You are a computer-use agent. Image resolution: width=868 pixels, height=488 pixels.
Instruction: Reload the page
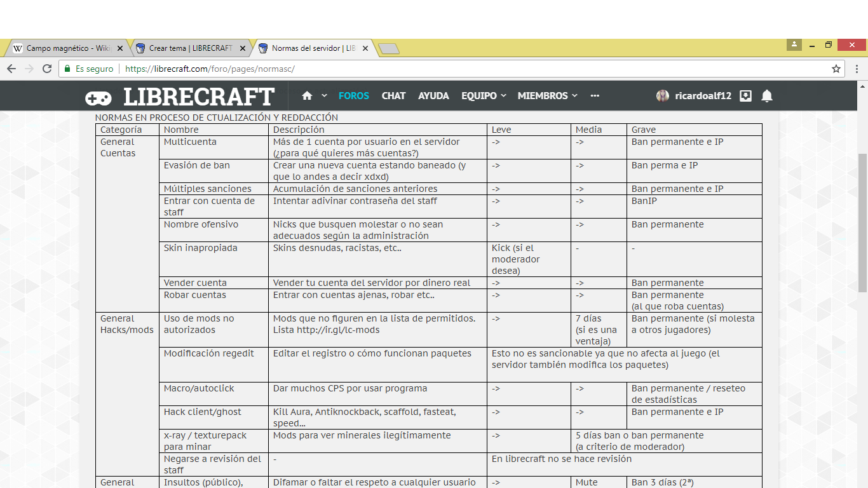click(x=47, y=69)
